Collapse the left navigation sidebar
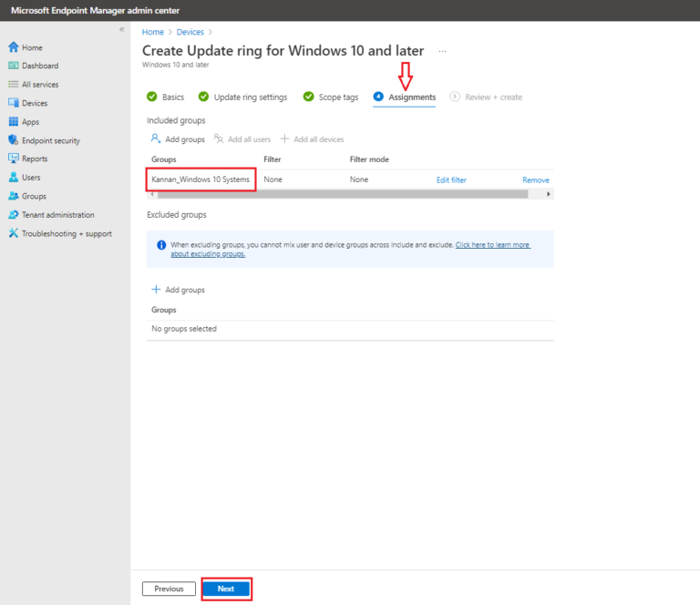 point(121,30)
